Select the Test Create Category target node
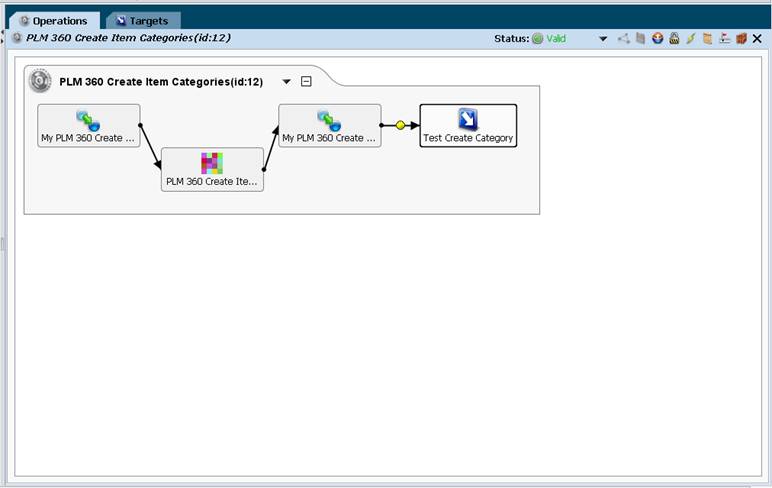This screenshot has height=488, width=772. tap(468, 126)
